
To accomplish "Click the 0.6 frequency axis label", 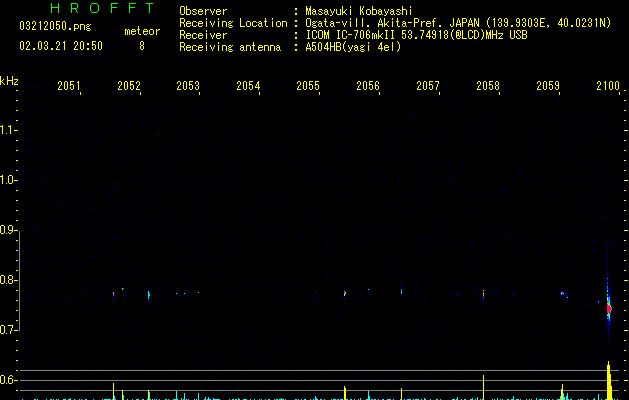I will (8, 380).
